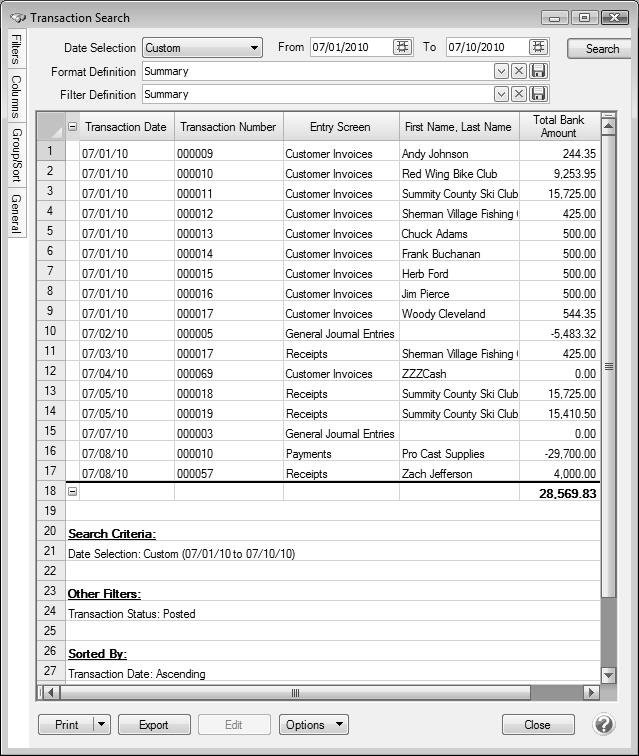The height and width of the screenshot is (756, 639).
Task: Collapse rows using the header minus box
Action: point(72,127)
